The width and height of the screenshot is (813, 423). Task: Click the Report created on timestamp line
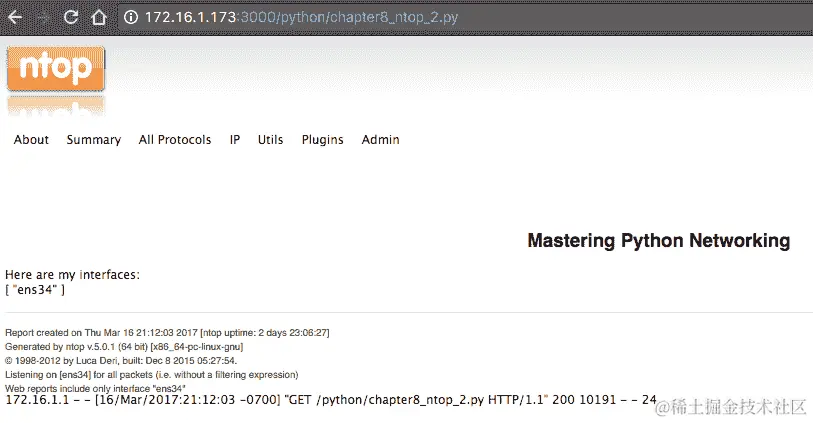tap(167, 333)
